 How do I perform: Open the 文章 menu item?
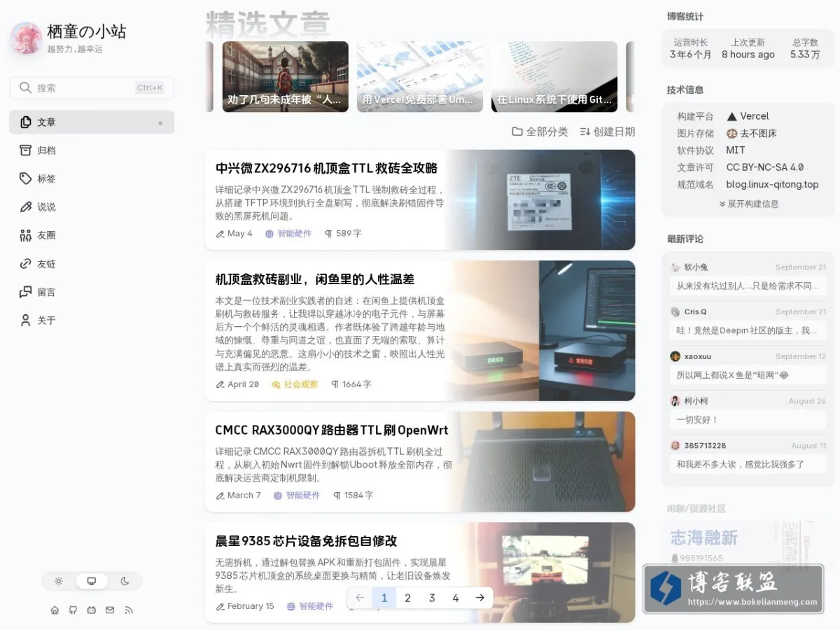coord(92,122)
